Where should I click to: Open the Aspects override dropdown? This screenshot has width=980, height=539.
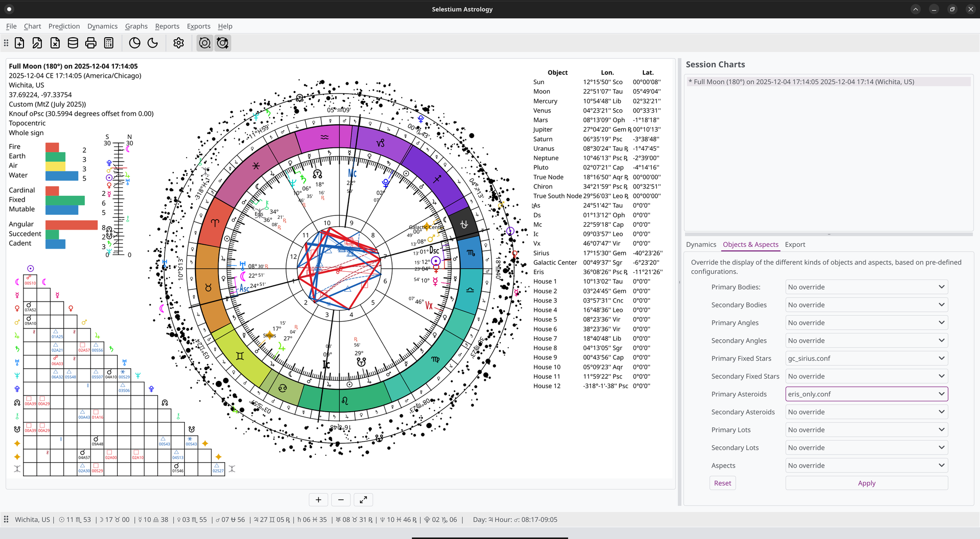click(x=866, y=466)
